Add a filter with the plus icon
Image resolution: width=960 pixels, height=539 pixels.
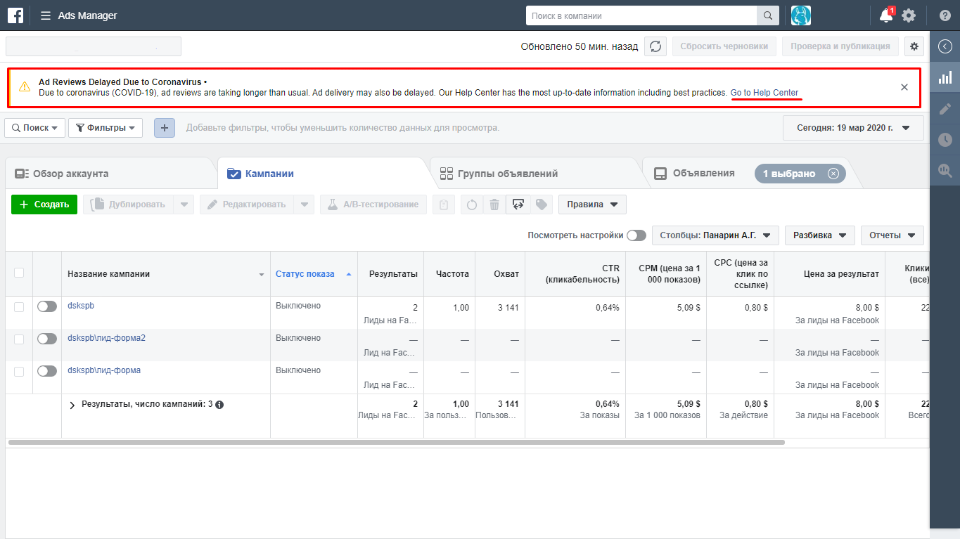164,128
